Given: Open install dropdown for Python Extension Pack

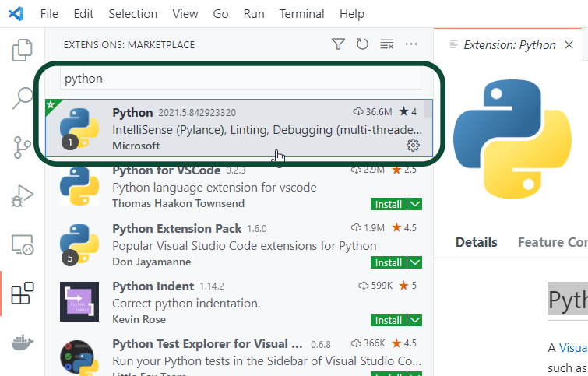Looking at the screenshot, I should 415,262.
